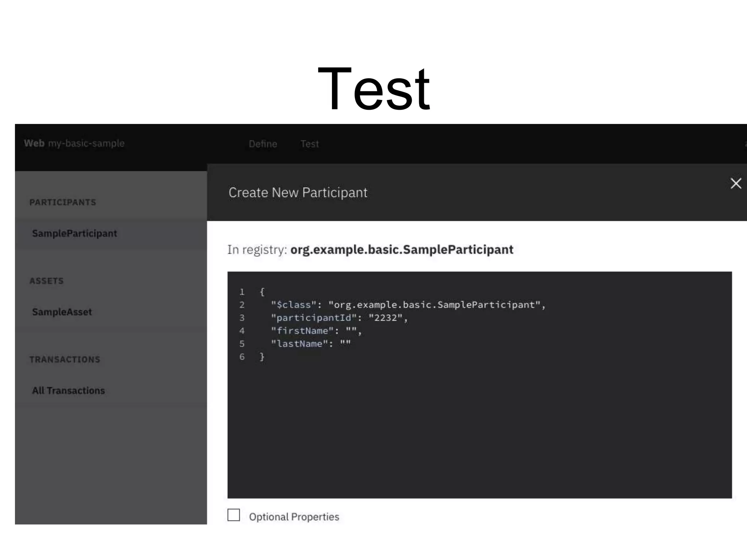The width and height of the screenshot is (747, 560).
Task: Click the opening brace on line 1
Action: tap(262, 292)
